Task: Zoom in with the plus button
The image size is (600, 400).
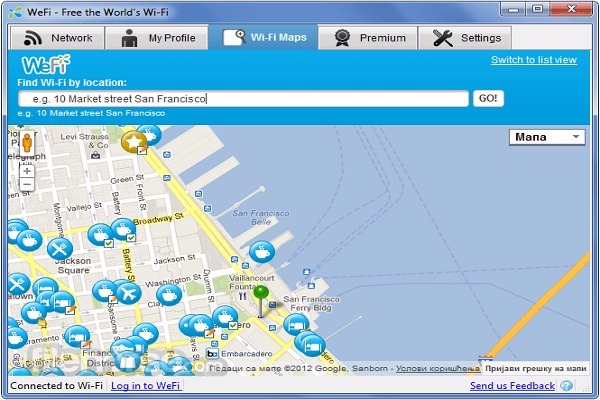Action: coord(27,171)
